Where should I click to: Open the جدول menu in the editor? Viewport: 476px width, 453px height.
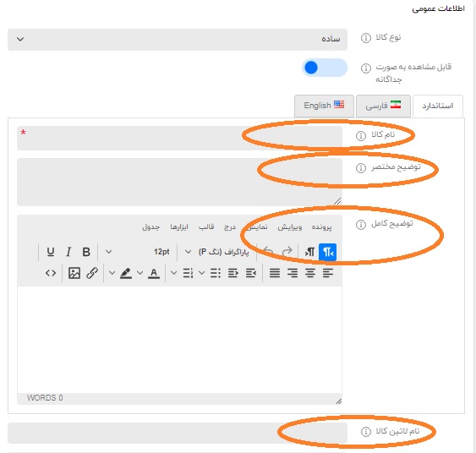[150, 227]
